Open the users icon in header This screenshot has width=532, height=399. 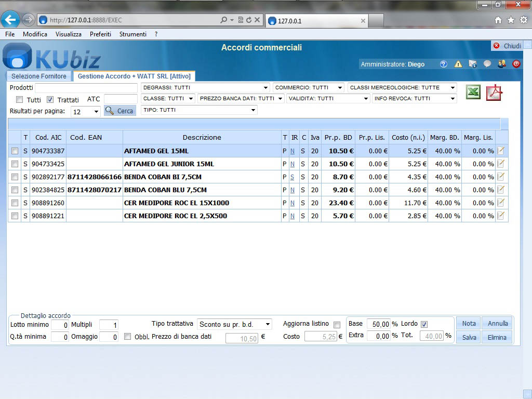[501, 64]
